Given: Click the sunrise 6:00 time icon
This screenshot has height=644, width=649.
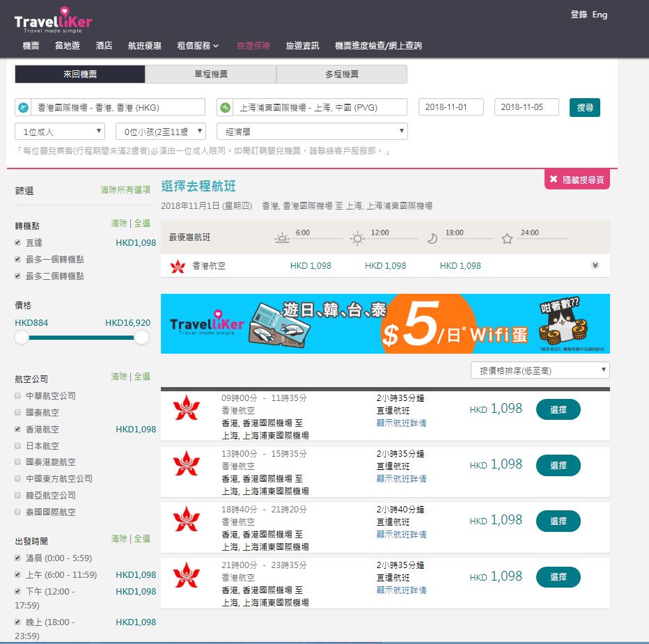Looking at the screenshot, I should point(282,238).
